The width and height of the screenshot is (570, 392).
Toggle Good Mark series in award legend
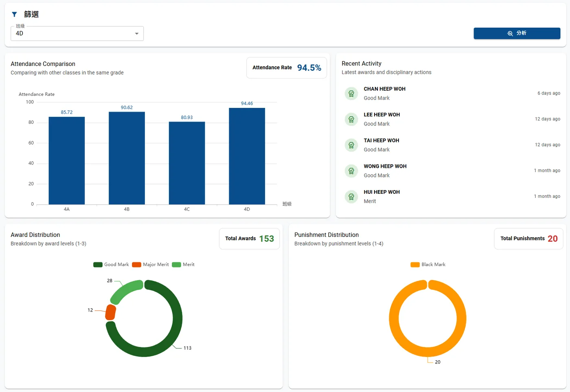[111, 265]
